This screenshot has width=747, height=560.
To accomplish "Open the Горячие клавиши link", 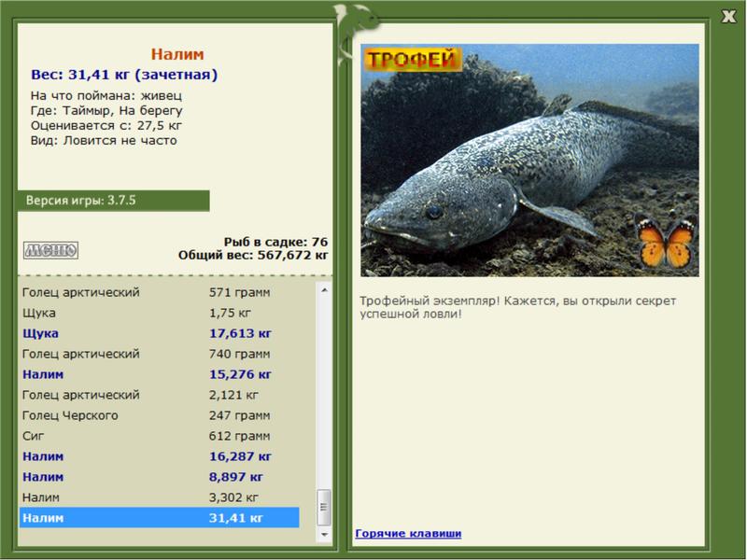I will pyautogui.click(x=408, y=533).
